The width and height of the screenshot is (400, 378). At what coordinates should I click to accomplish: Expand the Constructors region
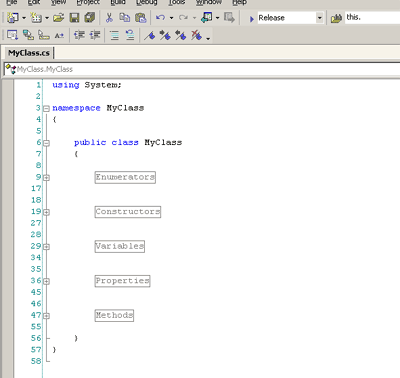point(46,212)
